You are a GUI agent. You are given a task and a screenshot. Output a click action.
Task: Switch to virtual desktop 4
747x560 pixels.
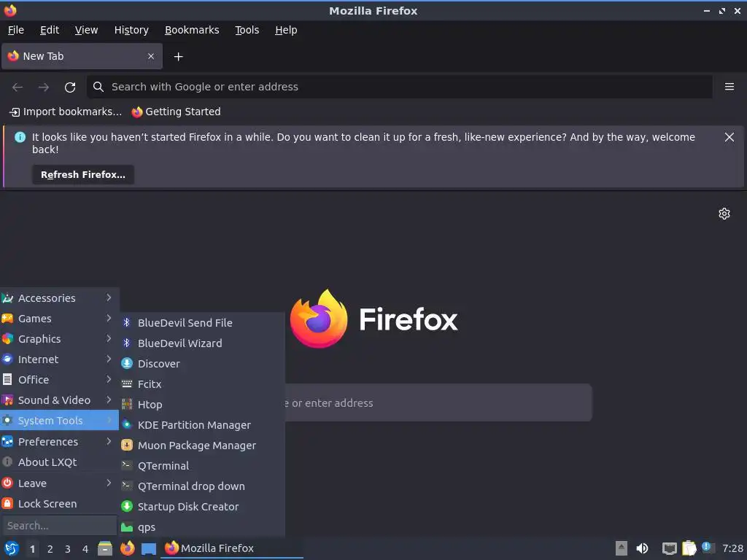[85, 549]
